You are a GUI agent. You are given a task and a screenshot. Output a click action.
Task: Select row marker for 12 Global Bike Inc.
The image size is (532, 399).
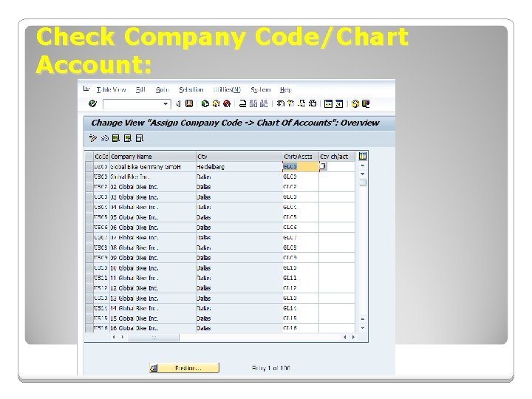pyautogui.click(x=89, y=288)
